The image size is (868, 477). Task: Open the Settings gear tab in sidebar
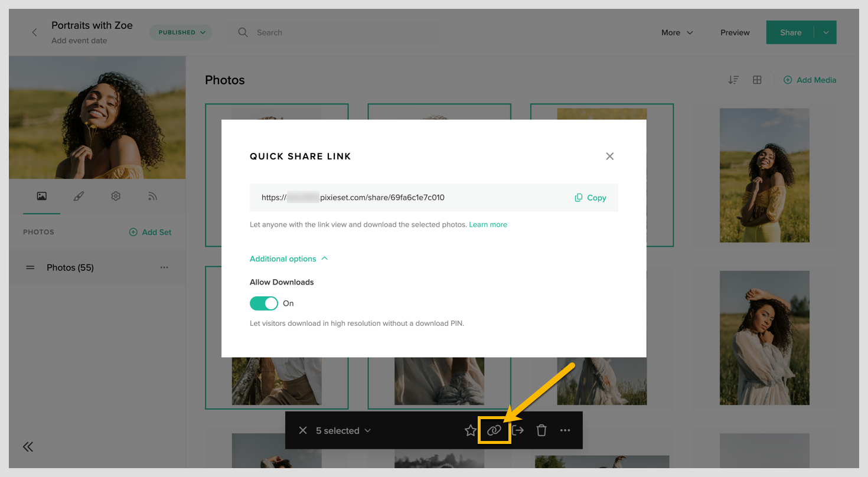coord(116,196)
